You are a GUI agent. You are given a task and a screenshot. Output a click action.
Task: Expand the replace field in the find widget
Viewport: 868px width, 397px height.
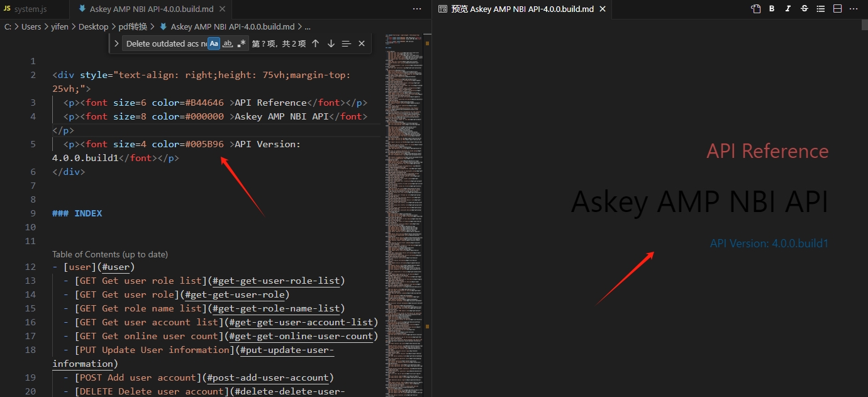116,43
